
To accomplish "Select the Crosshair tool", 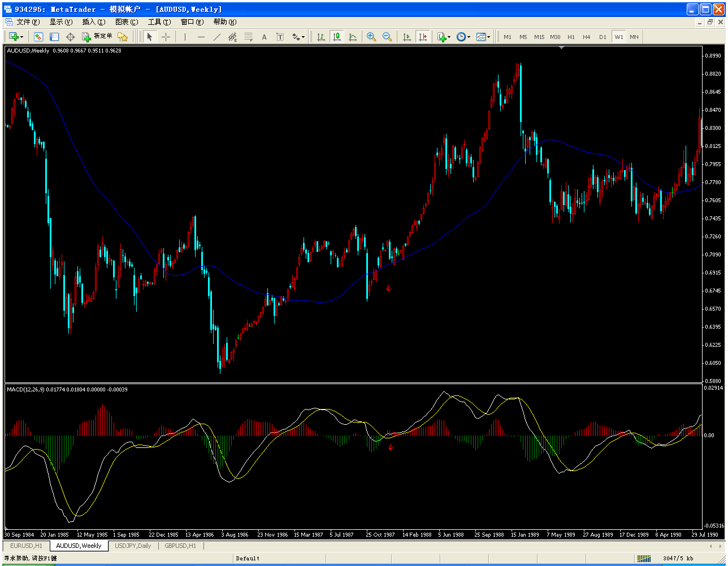I will pos(166,37).
